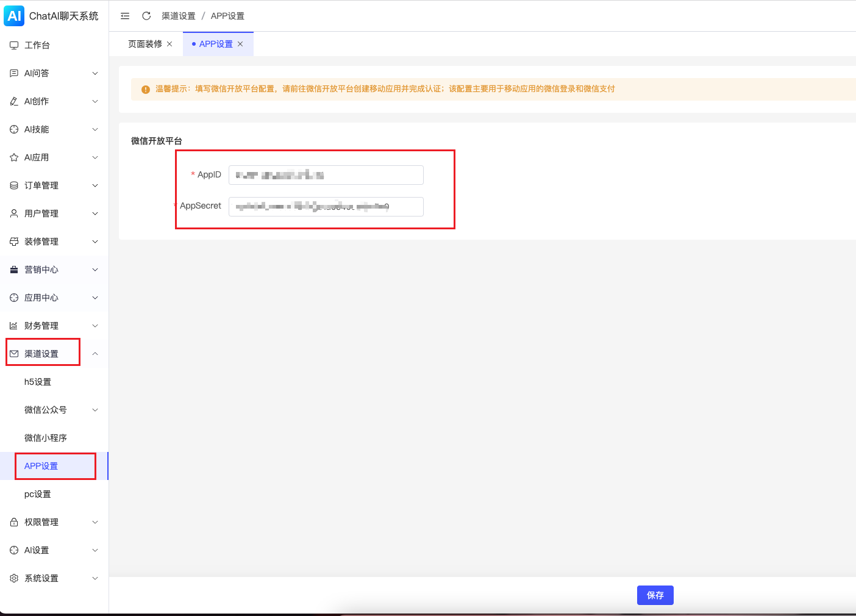Click the 工作台 monitor icon

point(14,45)
